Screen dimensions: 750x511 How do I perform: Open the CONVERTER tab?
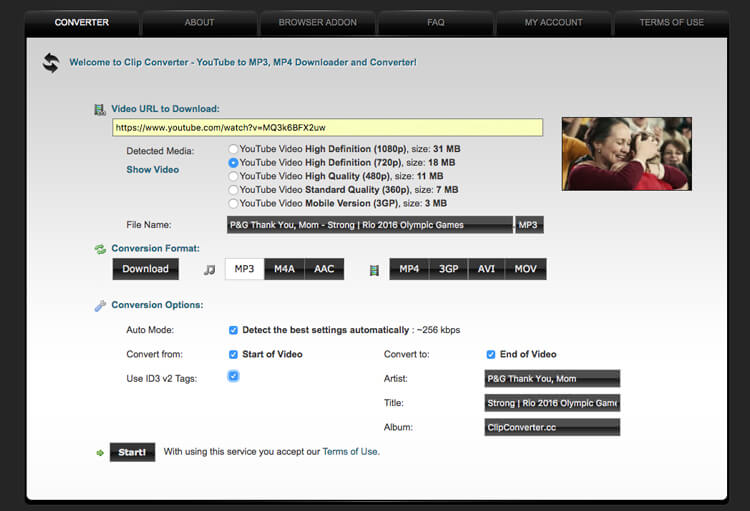click(82, 22)
